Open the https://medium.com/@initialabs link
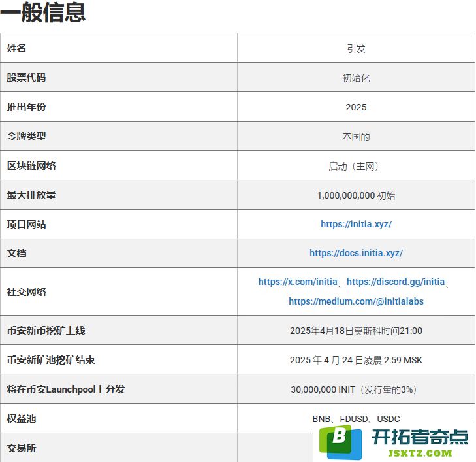Viewport: 476px width, 462px height. (356, 301)
